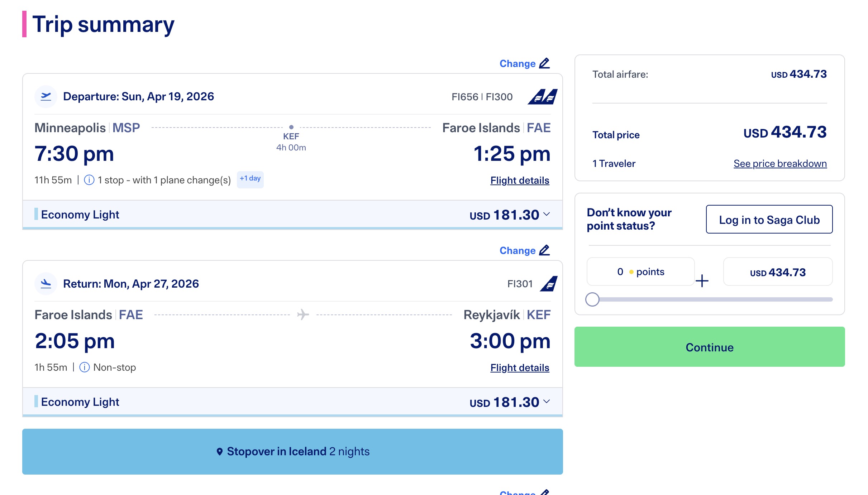Open Flight details for the return flight

click(519, 367)
